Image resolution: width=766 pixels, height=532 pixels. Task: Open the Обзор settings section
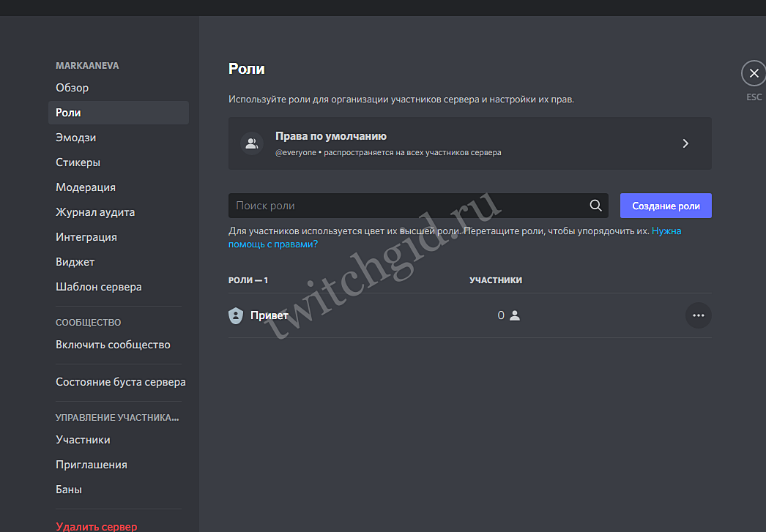(72, 88)
